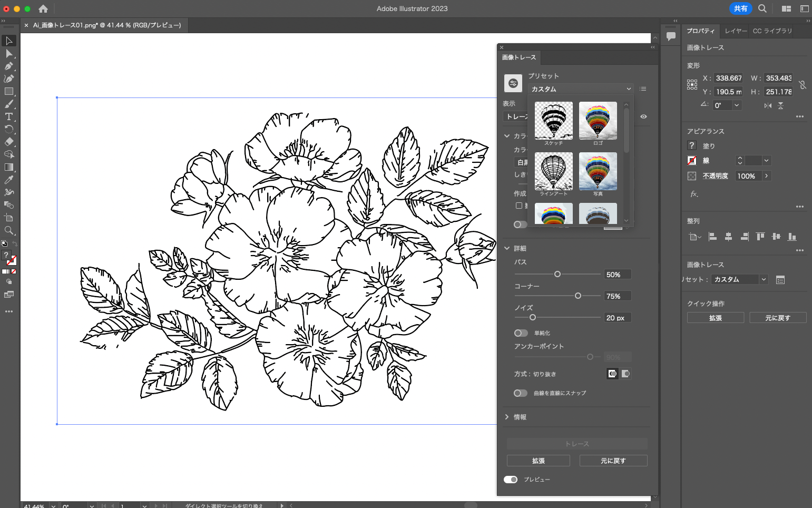Click the Home icon in top bar

tap(43, 8)
